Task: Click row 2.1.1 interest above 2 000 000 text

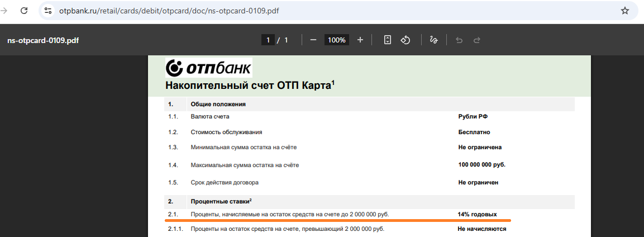Action: (x=288, y=229)
